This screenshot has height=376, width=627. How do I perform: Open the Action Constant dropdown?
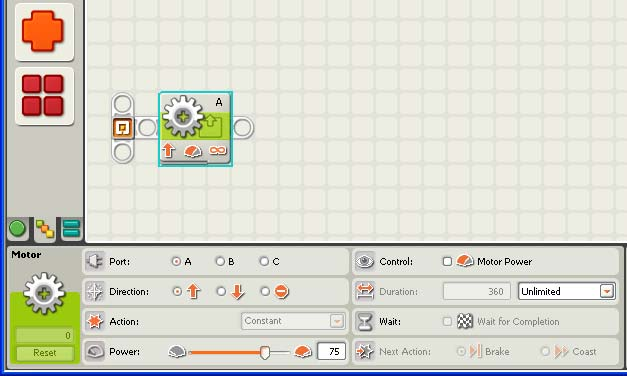[293, 321]
